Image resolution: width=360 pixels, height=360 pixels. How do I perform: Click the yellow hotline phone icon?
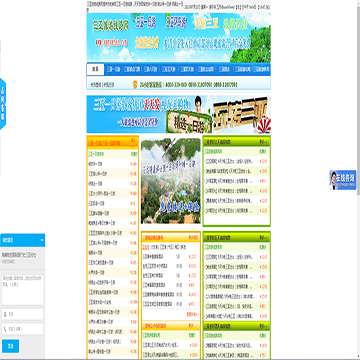[x=135, y=85]
